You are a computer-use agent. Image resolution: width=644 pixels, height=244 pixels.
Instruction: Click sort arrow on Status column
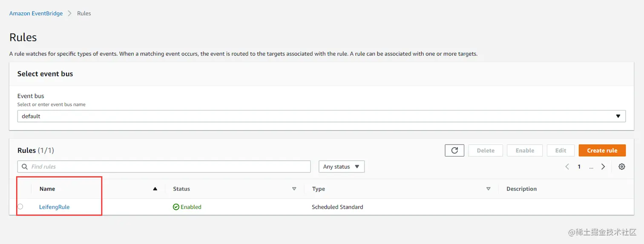pos(294,189)
